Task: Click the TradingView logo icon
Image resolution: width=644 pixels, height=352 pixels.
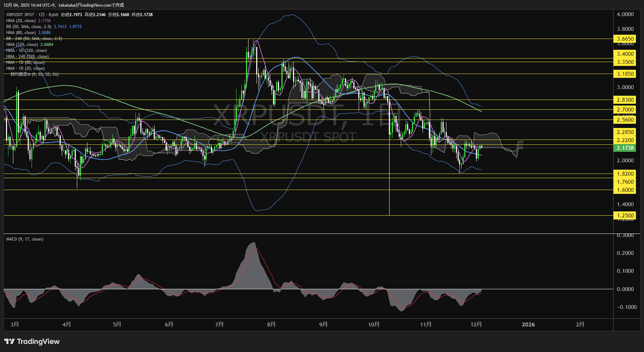Action: (x=9, y=341)
